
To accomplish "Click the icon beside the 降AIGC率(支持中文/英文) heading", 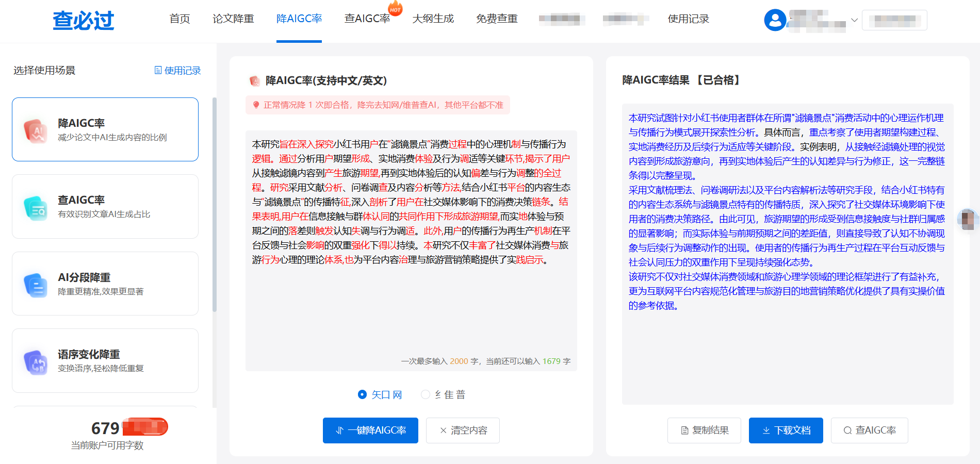I will click(x=254, y=80).
